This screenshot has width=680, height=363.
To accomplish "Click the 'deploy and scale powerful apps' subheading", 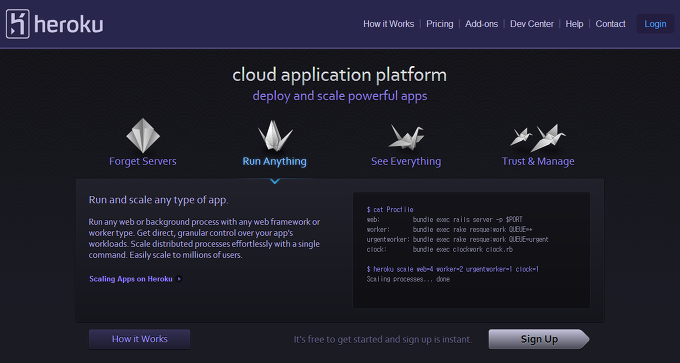I will click(340, 95).
